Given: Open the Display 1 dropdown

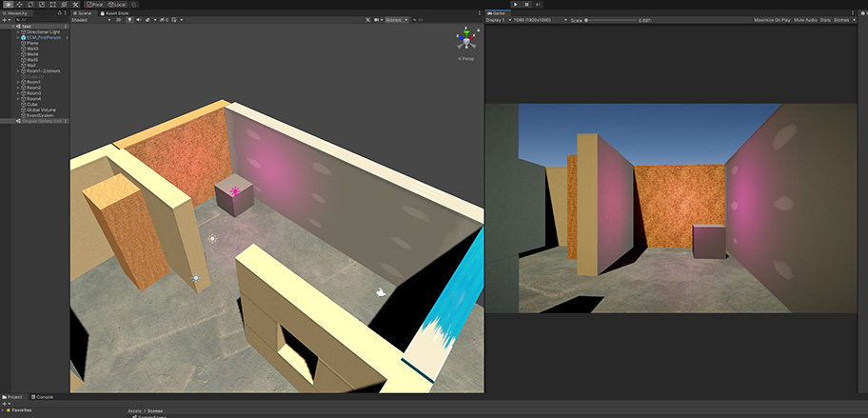Looking at the screenshot, I should [x=497, y=20].
